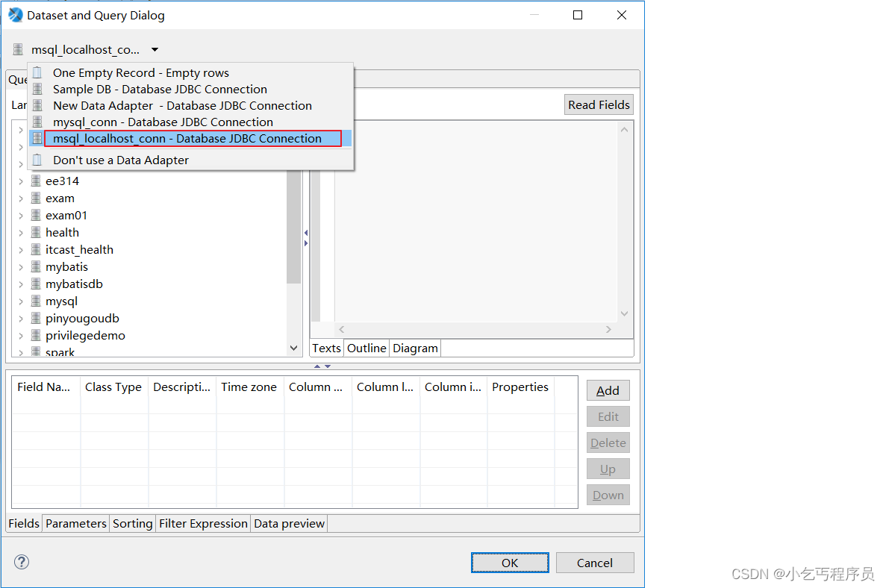Open the Parameters tab
This screenshot has width=886, height=588.
coord(75,524)
